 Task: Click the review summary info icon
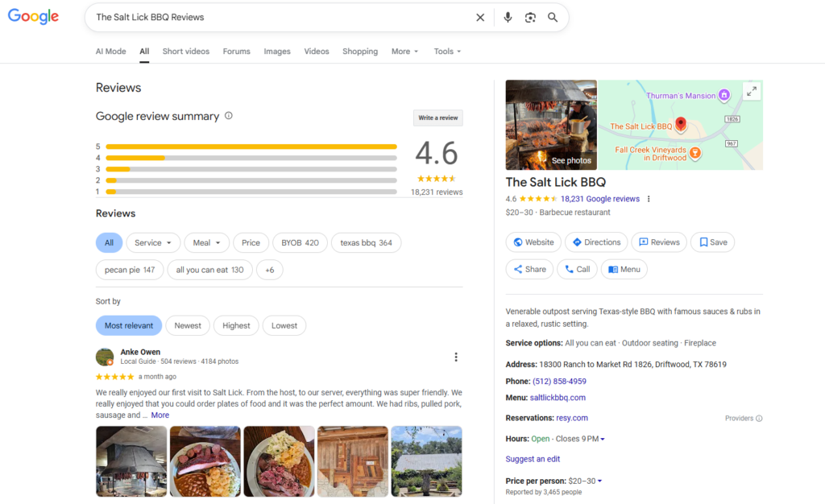(x=229, y=116)
